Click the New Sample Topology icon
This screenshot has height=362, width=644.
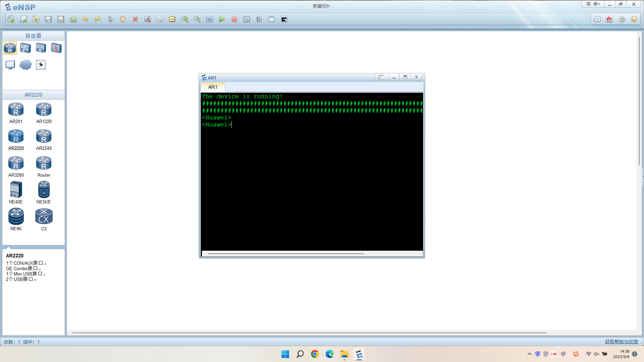pyautogui.click(x=23, y=19)
